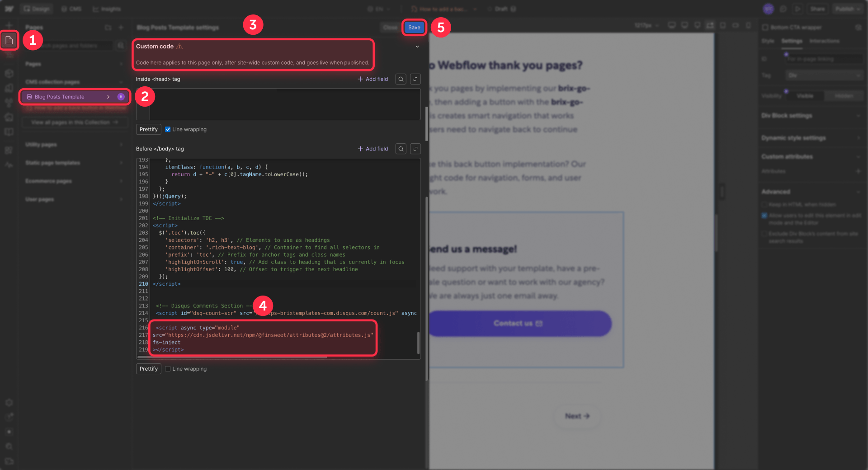This screenshot has height=470, width=868.
Task: Click the Share button
Action: (x=817, y=9)
